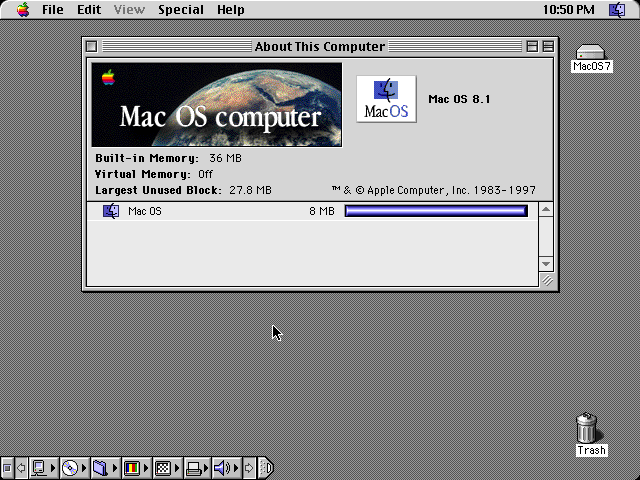This screenshot has height=480, width=640.
Task: Close the About This Computer window
Action: (91, 47)
